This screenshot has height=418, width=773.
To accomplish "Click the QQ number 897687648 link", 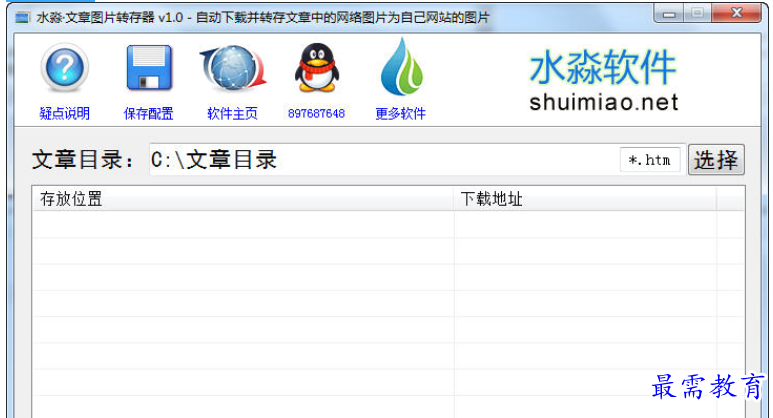I will coord(316,113).
